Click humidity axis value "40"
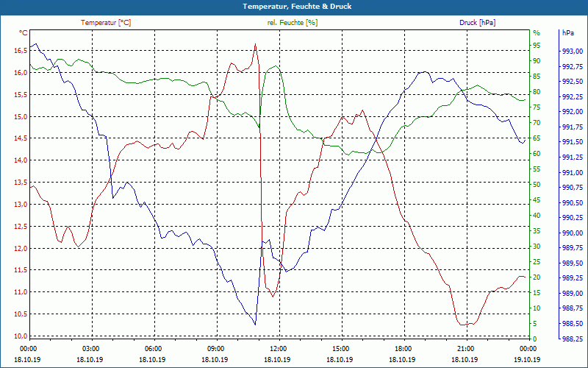The height and width of the screenshot is (368, 588). 537,216
